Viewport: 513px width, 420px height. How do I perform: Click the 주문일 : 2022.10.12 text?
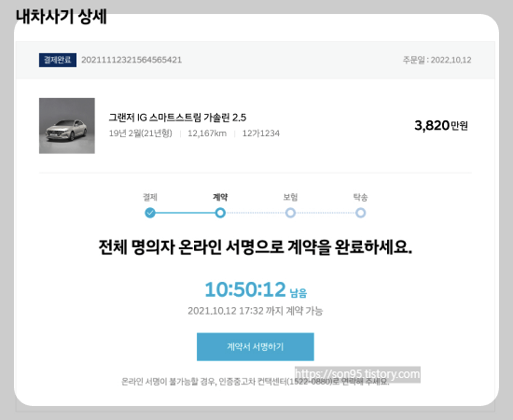[x=437, y=60]
